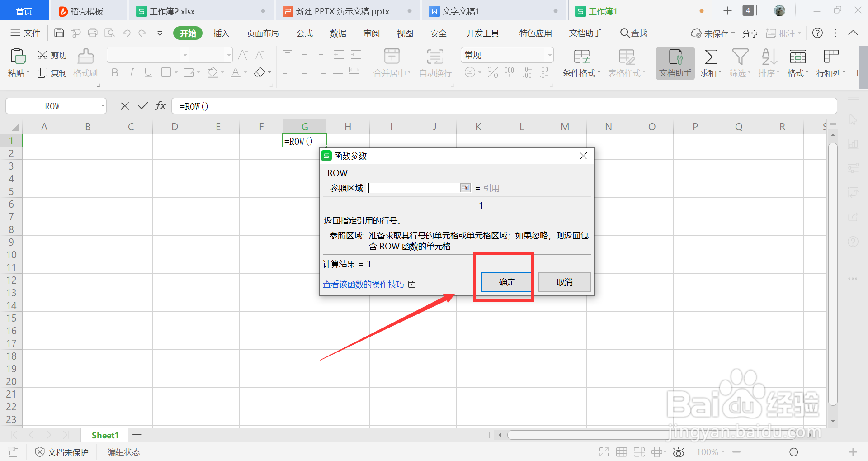The width and height of the screenshot is (868, 461).
Task: Open the 插入 Insert ribbon tab
Action: (x=222, y=33)
